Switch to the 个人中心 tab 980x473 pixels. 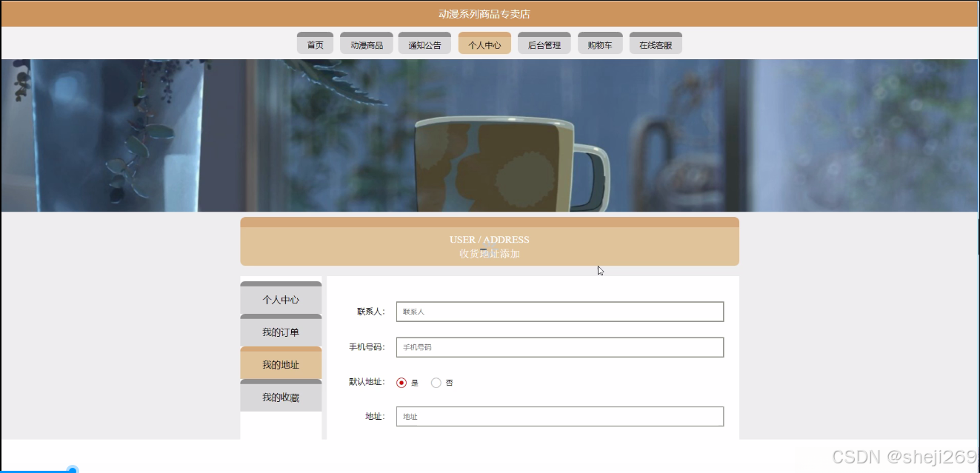pyautogui.click(x=484, y=43)
